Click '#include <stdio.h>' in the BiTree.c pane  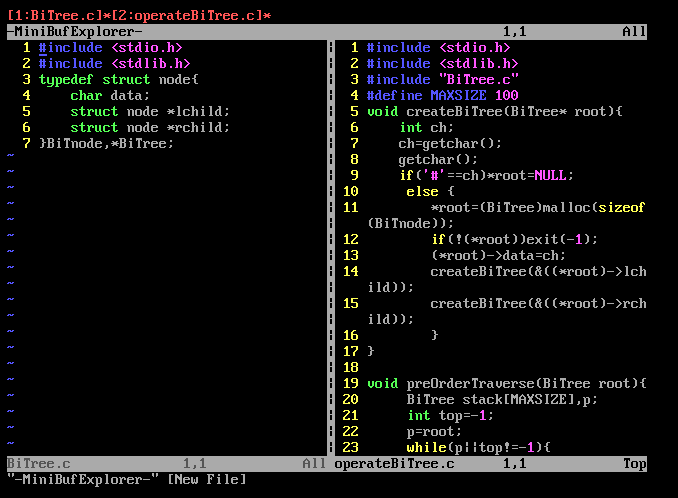click(x=110, y=48)
